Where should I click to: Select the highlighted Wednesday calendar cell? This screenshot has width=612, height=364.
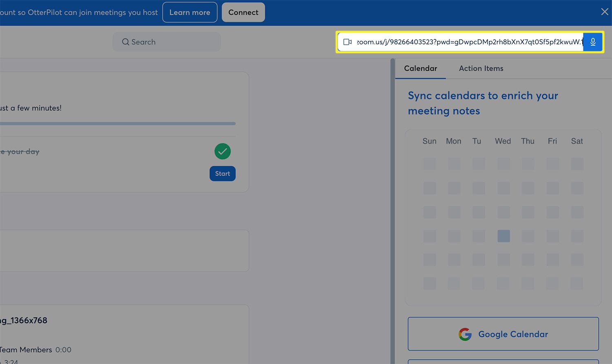click(503, 236)
